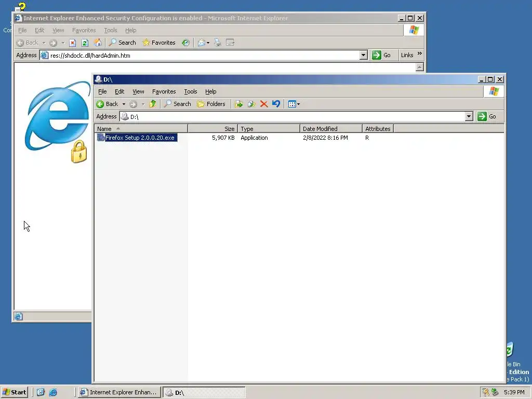Click the Application type cell
Image resolution: width=532 pixels, height=399 pixels.
point(254,138)
